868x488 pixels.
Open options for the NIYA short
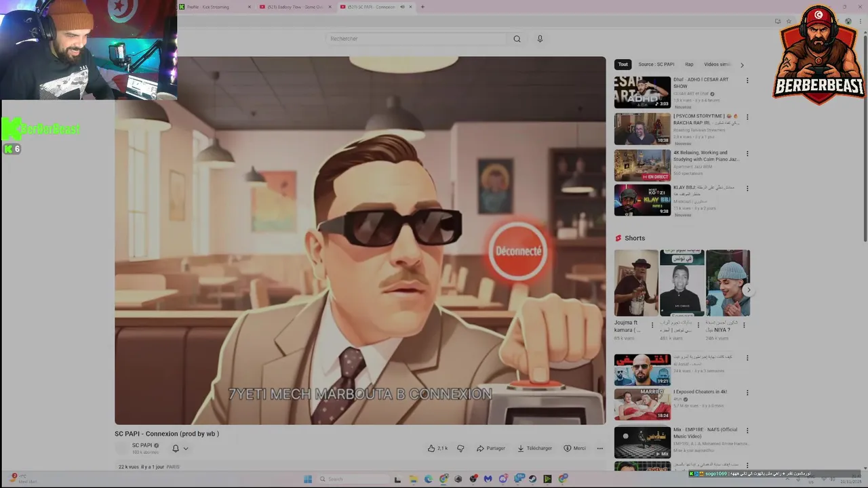tap(744, 325)
